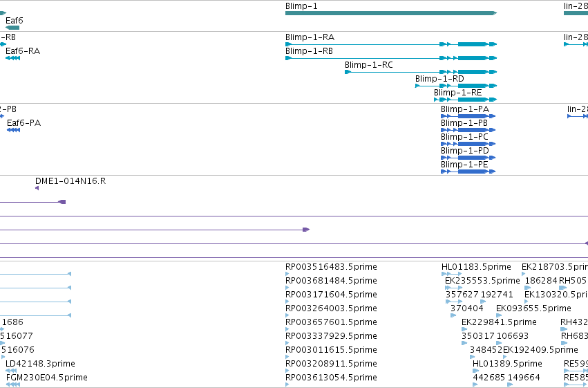
Task: Click the 348452 feature label
Action: coord(486,350)
